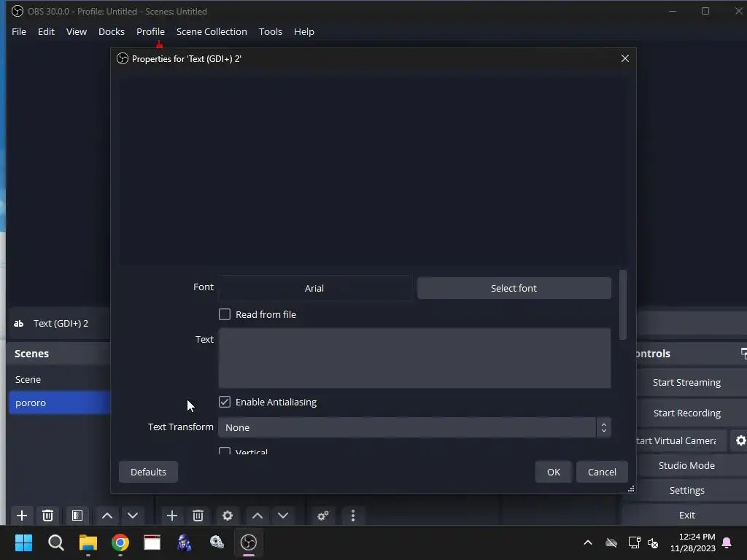Click Start Recording button
The width and height of the screenshot is (747, 560).
[x=686, y=413]
